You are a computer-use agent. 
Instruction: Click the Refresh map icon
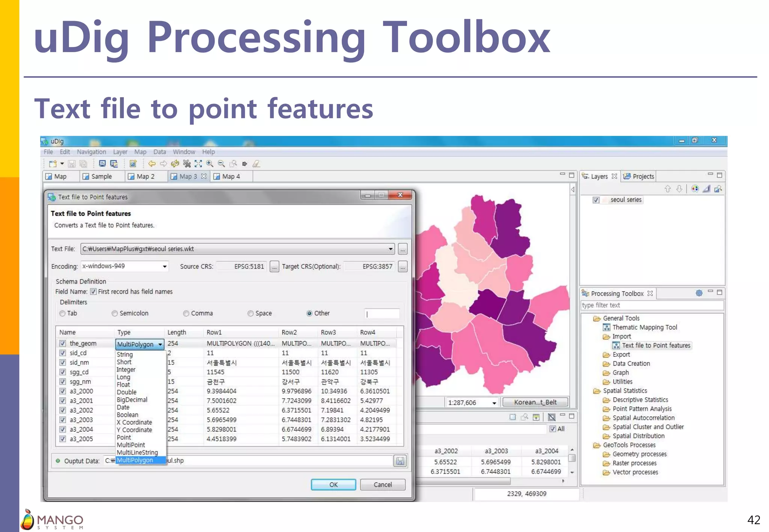click(175, 164)
